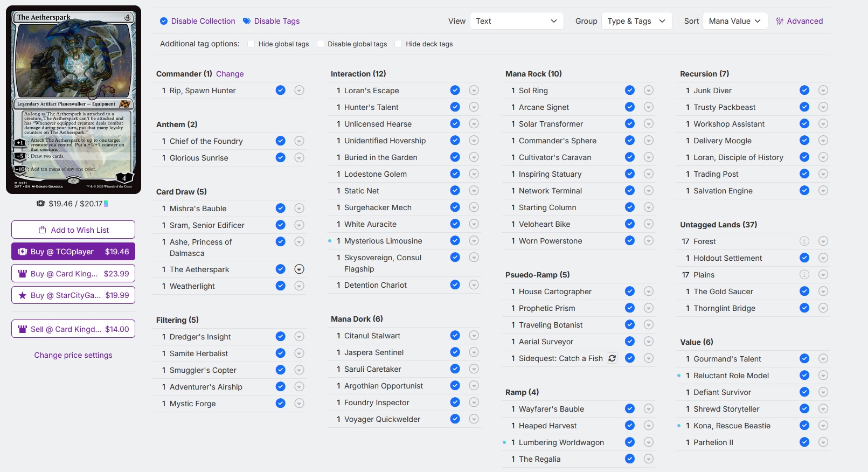Open the options dropdown for Hunter's Talent
This screenshot has width=868, height=472.
coord(474,107)
